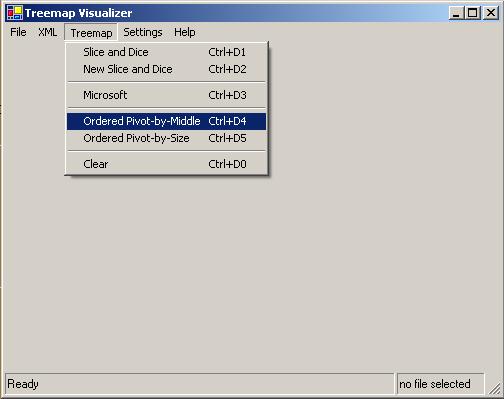Click the Ctrl+D1 shortcut label

click(x=227, y=52)
